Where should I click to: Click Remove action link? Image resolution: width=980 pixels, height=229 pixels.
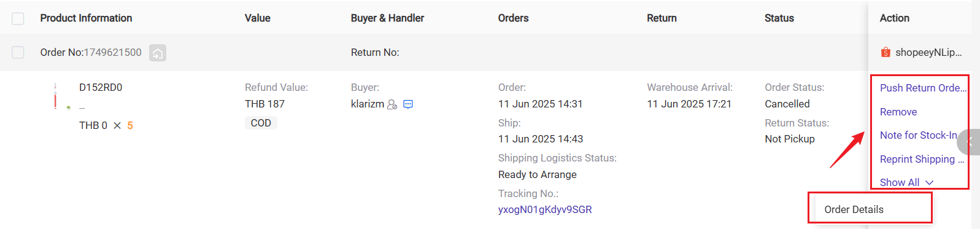tap(898, 112)
